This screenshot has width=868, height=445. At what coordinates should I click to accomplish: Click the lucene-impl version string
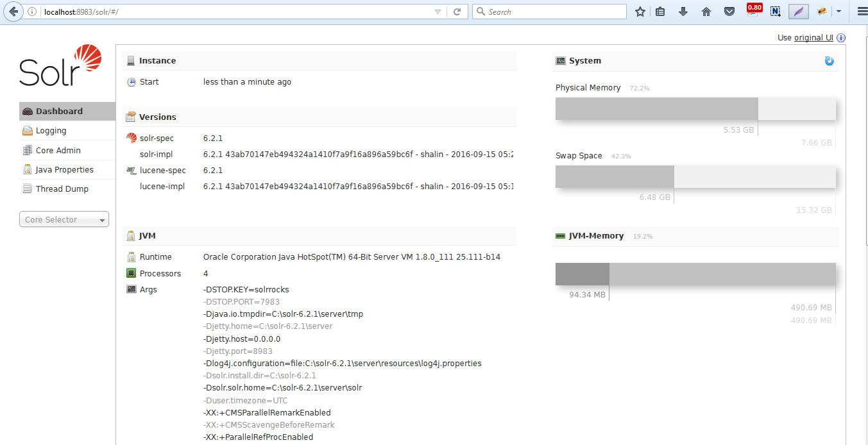pyautogui.click(x=358, y=187)
